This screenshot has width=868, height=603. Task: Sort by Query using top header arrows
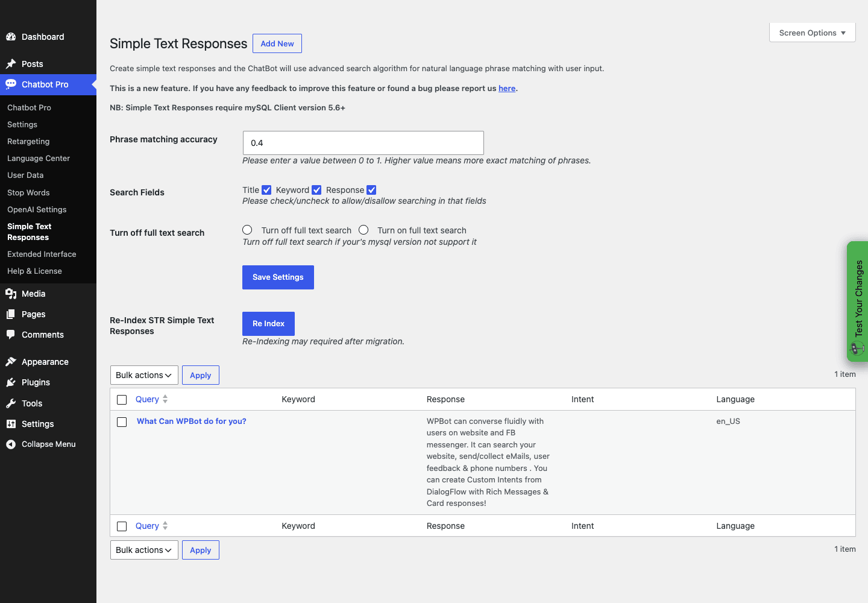(x=165, y=399)
